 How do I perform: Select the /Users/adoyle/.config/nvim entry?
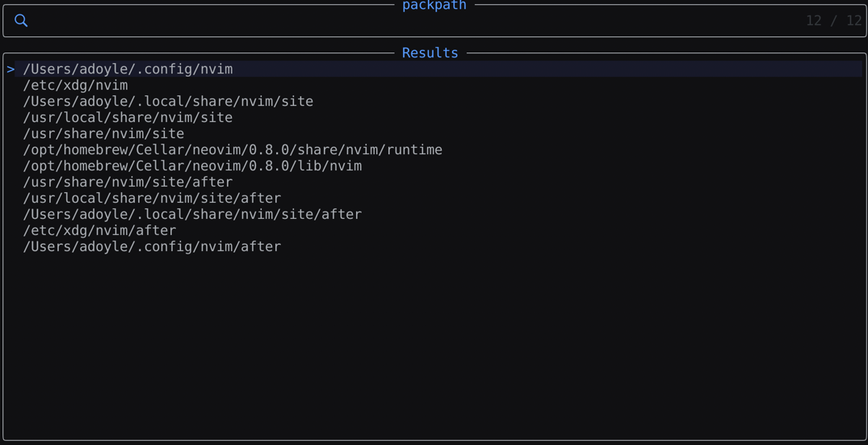pyautogui.click(x=128, y=69)
